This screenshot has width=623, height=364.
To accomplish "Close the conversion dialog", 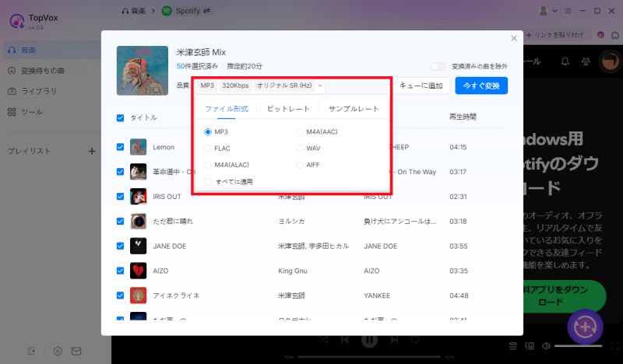I will pyautogui.click(x=514, y=38).
